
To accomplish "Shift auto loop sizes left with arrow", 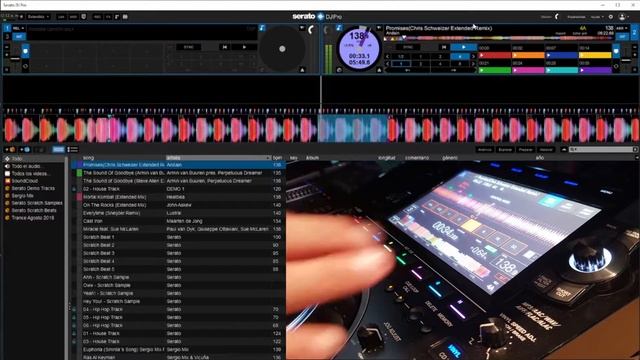I will pos(388,56).
